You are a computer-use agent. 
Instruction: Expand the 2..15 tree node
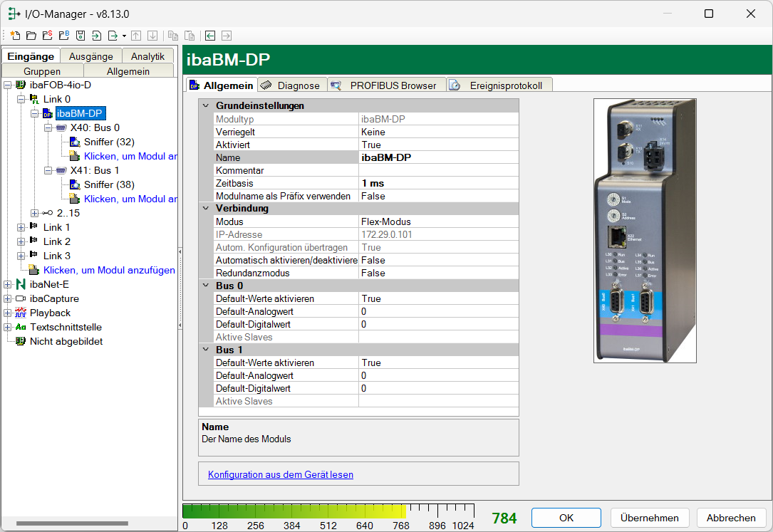coord(34,213)
